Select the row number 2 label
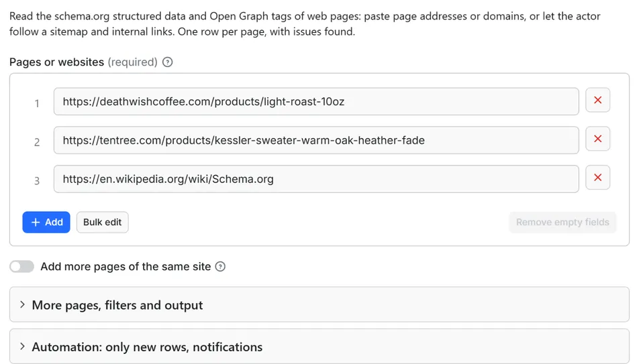The image size is (639, 364). click(x=37, y=142)
